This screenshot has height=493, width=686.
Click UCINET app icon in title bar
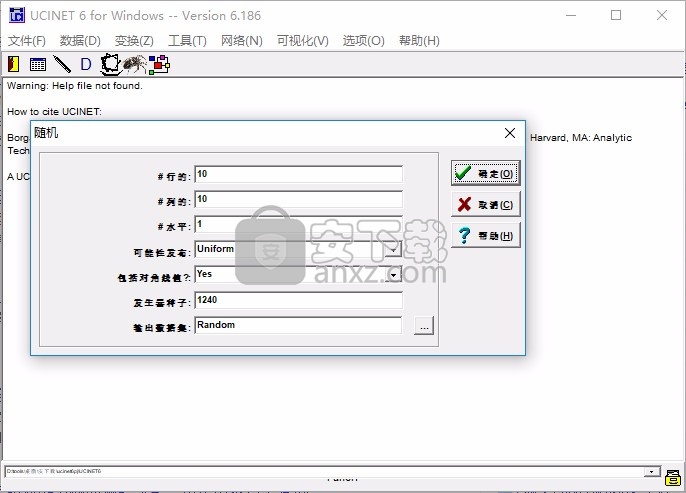pos(17,15)
